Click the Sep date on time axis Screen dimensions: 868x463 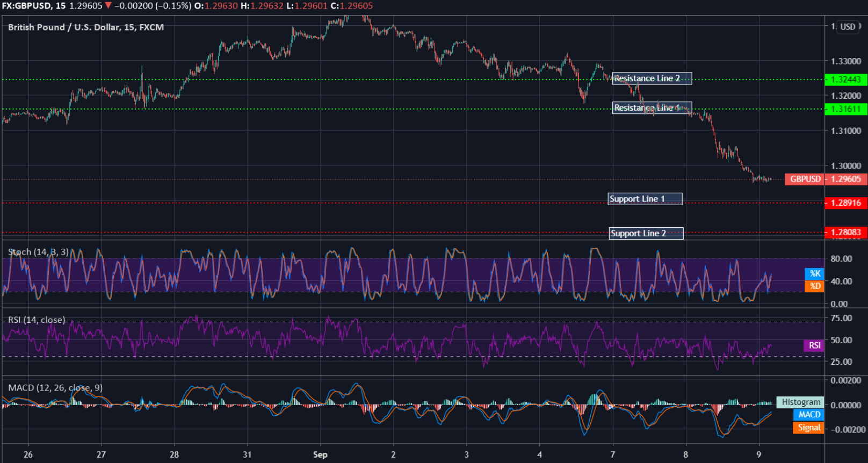320,455
